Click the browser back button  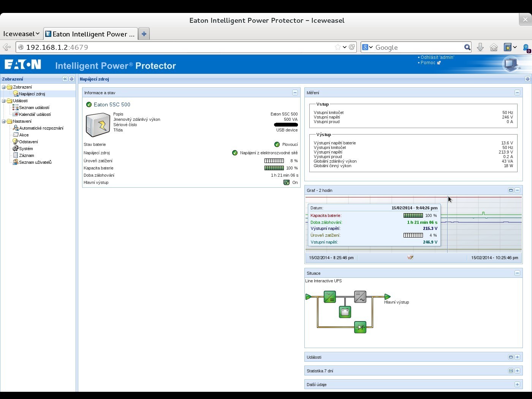pyautogui.click(x=7, y=47)
